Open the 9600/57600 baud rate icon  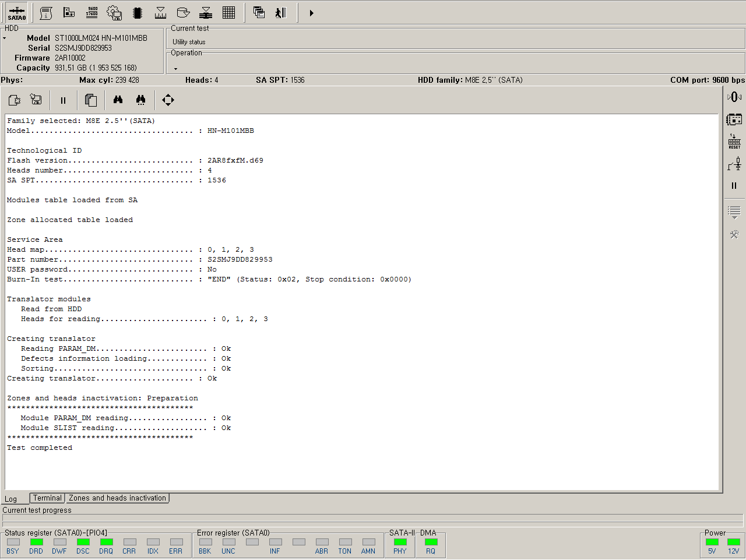(92, 13)
